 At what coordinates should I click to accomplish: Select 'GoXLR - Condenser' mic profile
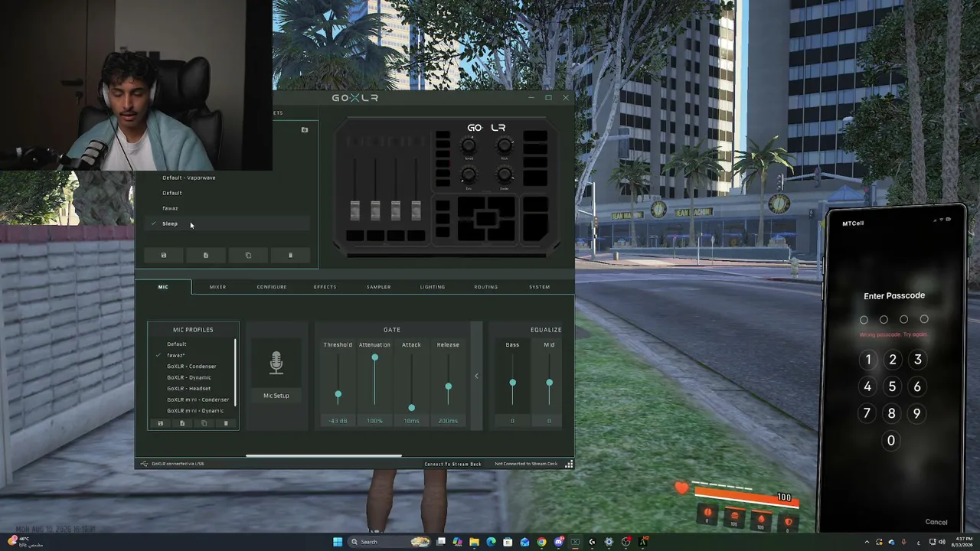(x=191, y=367)
